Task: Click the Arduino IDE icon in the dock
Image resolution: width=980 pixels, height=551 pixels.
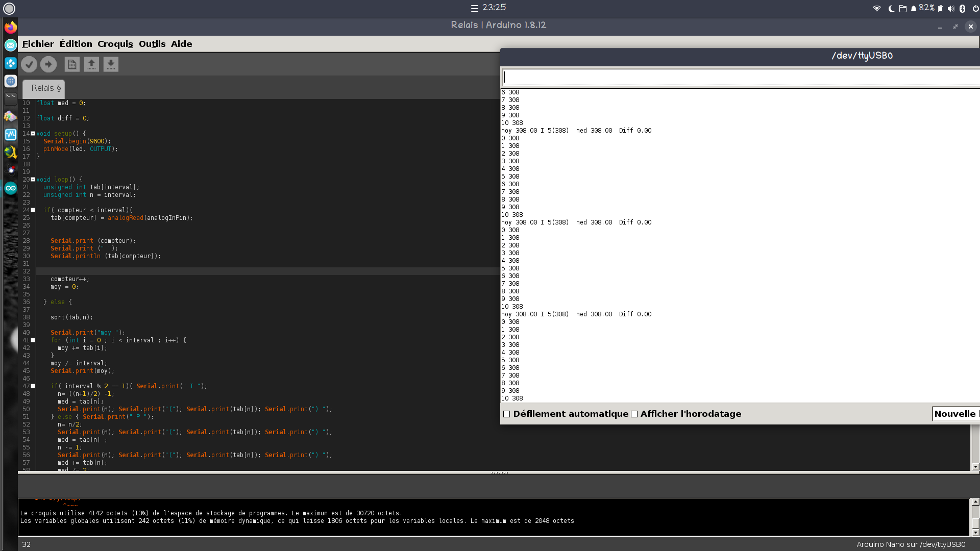Action: point(10,188)
